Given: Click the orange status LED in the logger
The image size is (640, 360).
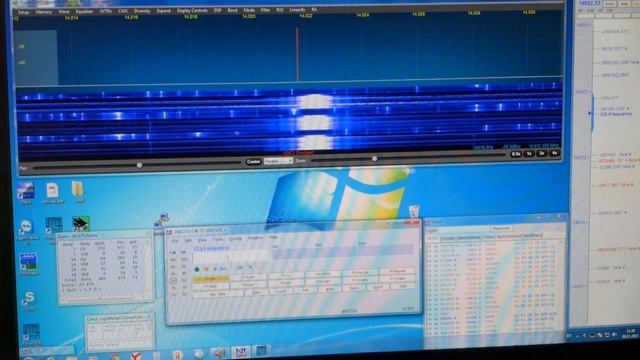Looking at the screenshot, I should pos(206,269).
